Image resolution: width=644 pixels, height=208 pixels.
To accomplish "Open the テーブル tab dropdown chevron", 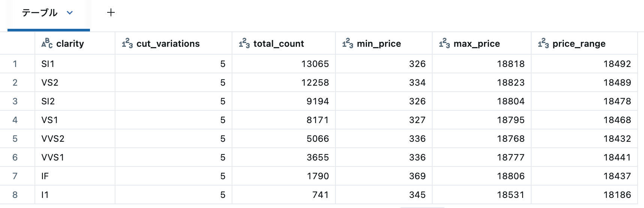I will click(x=70, y=13).
